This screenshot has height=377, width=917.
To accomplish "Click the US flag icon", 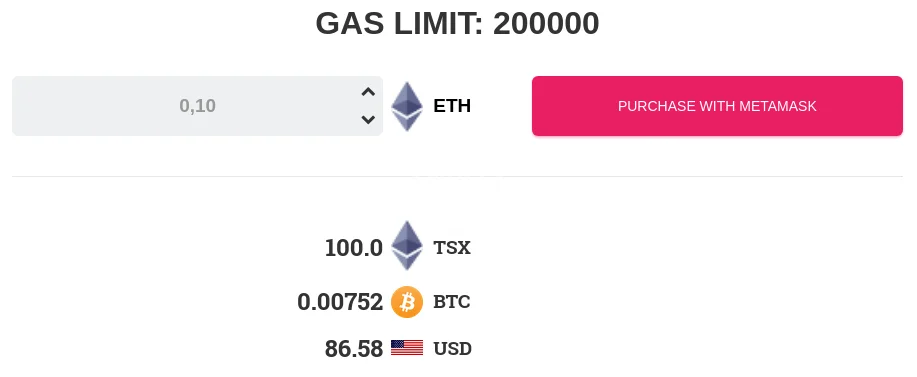I will [406, 348].
